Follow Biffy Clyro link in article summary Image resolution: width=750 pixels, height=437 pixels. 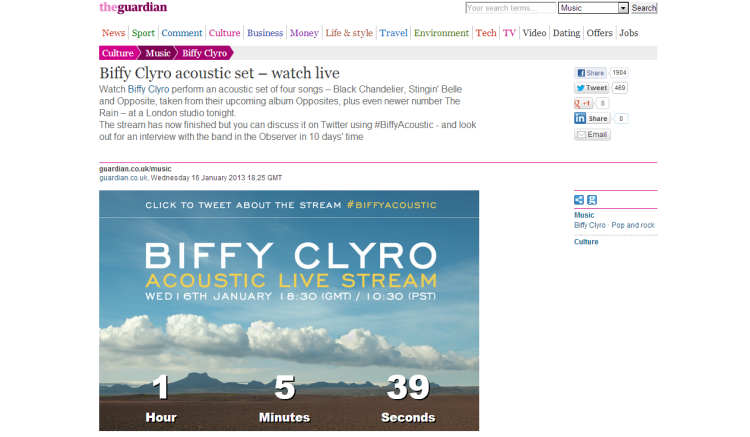tap(148, 89)
